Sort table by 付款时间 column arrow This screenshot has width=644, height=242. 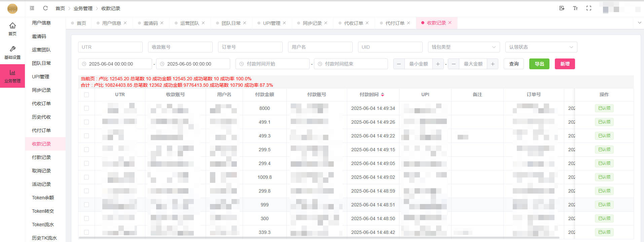tap(383, 95)
